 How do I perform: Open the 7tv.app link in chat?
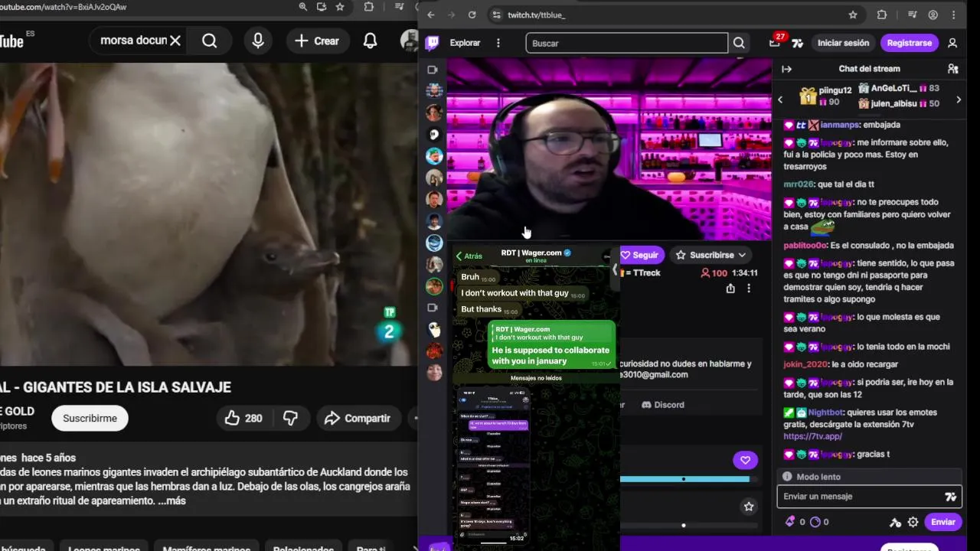click(x=812, y=436)
